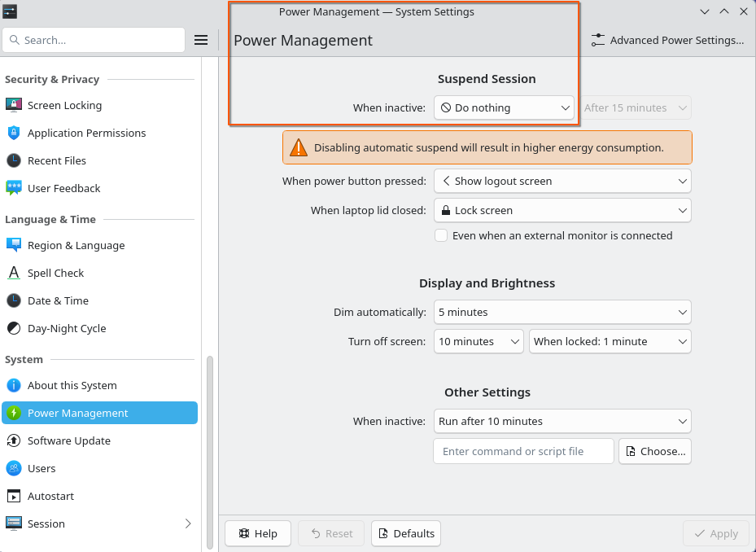Open the Day-Night Cycle icon
The image size is (756, 552).
pos(14,328)
